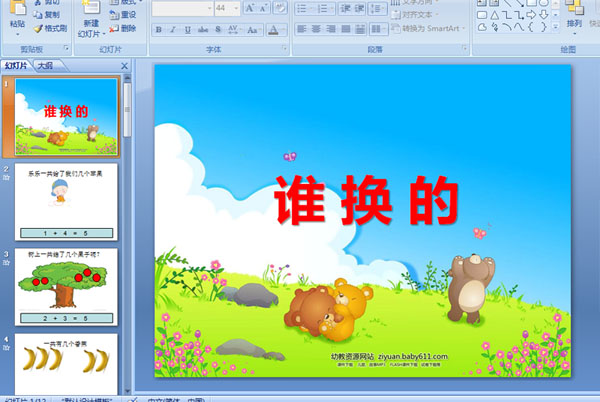Toggle Bold formatting

158,30
